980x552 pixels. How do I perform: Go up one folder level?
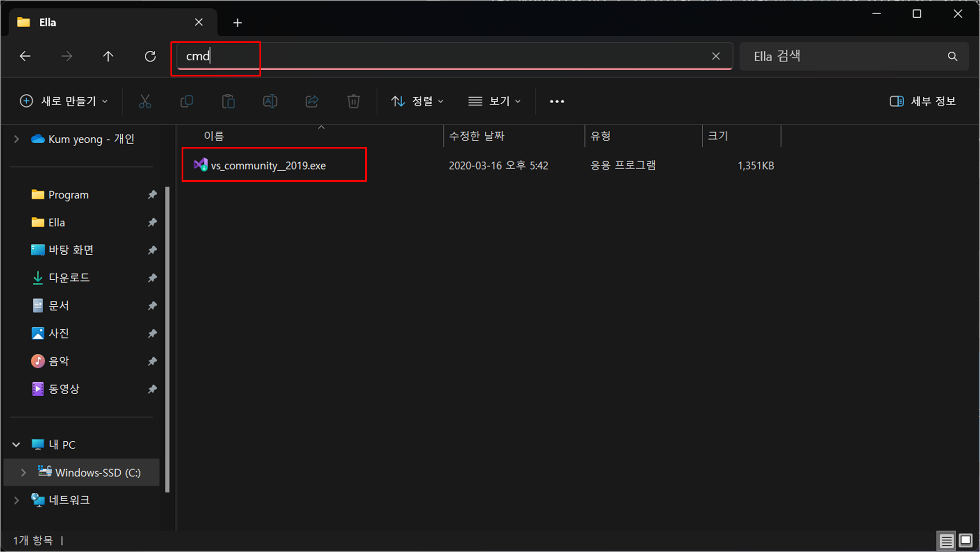click(x=108, y=56)
